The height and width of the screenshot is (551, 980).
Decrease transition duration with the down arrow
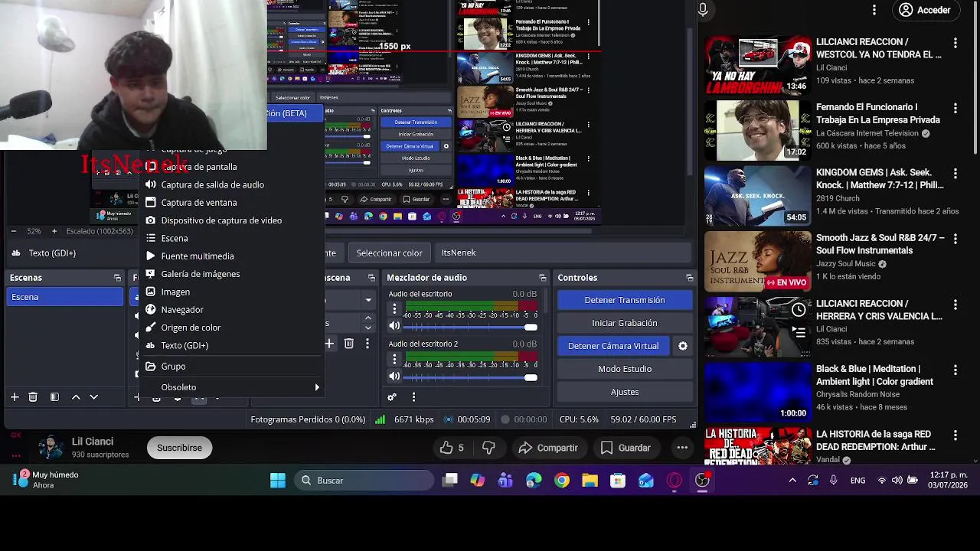368,327
